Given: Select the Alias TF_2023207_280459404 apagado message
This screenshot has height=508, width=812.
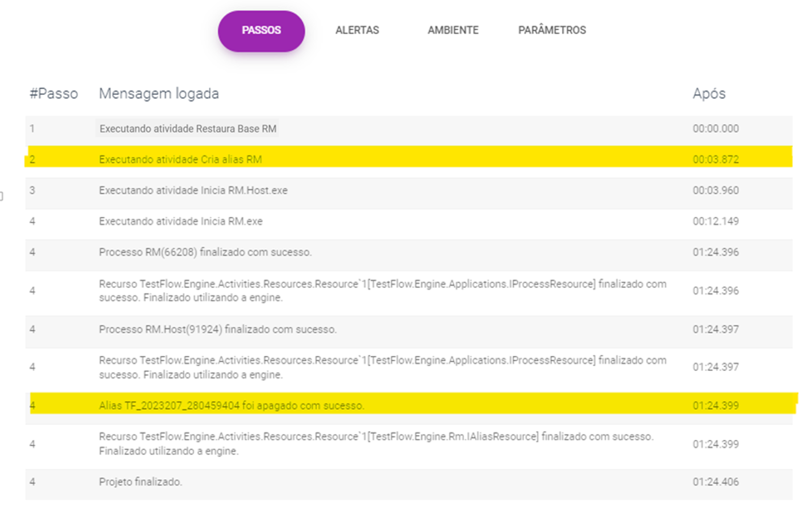Looking at the screenshot, I should coord(231,406).
